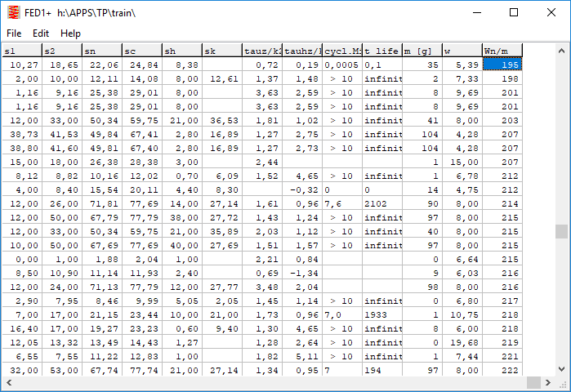Click the s1 column header
The width and height of the screenshot is (571, 392).
click(20, 51)
